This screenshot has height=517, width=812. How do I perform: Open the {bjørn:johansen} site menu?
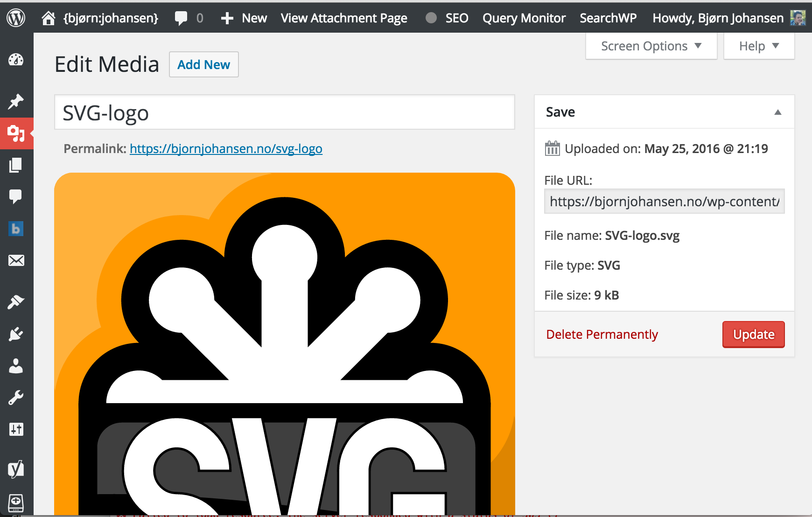(111, 18)
